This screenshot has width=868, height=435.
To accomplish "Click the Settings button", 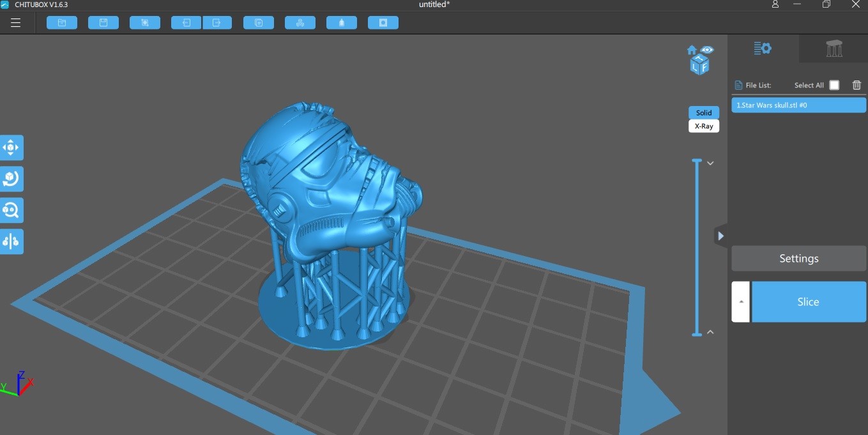I will (x=799, y=259).
